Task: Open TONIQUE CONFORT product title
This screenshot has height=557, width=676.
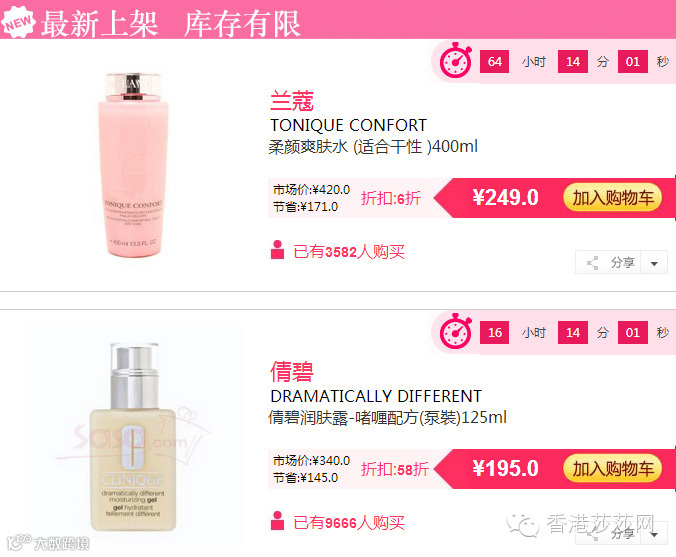Action: [348, 125]
